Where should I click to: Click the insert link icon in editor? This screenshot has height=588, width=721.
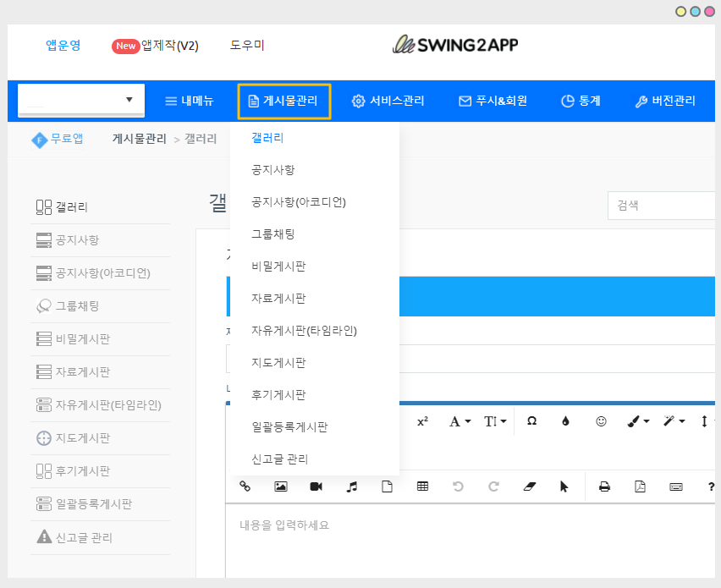point(245,486)
